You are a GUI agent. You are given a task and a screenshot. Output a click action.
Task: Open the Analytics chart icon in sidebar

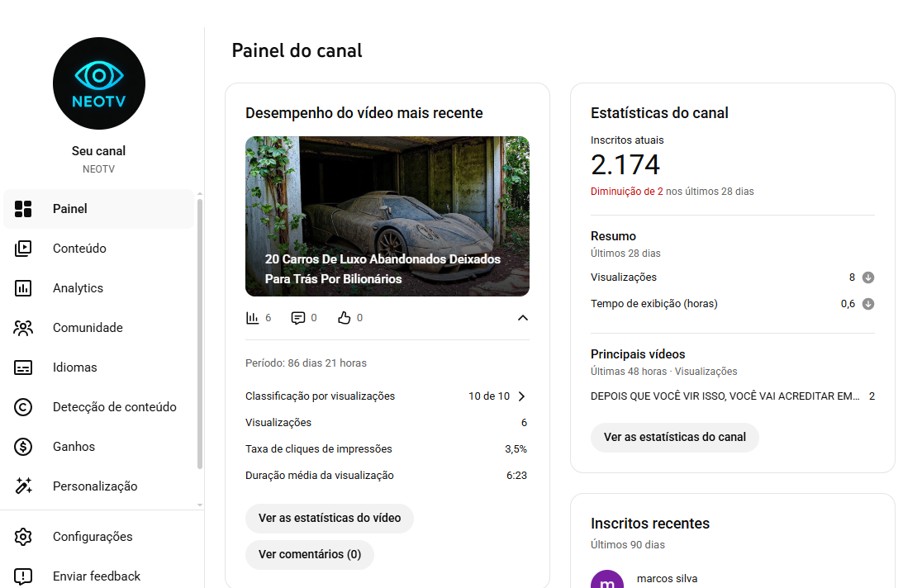[23, 288]
